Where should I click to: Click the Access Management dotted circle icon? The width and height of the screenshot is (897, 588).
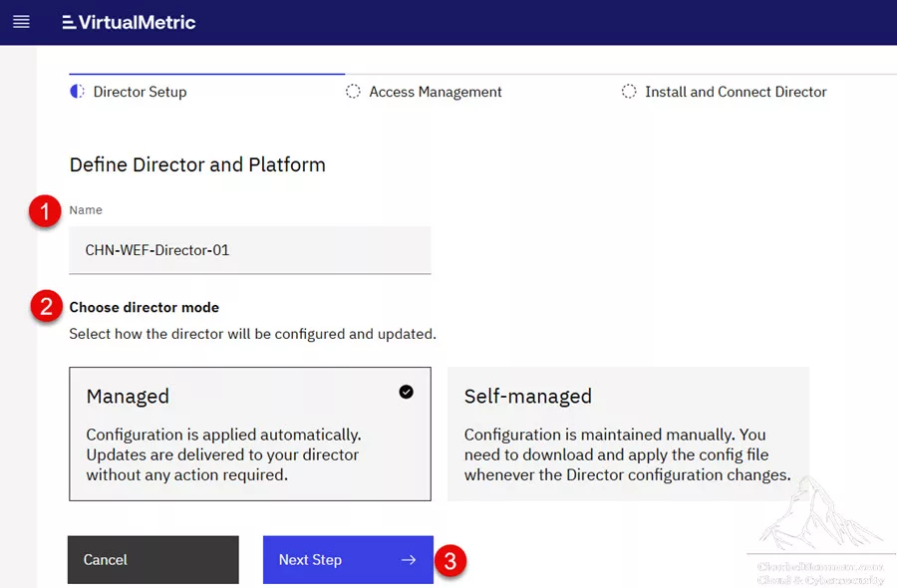pos(353,92)
